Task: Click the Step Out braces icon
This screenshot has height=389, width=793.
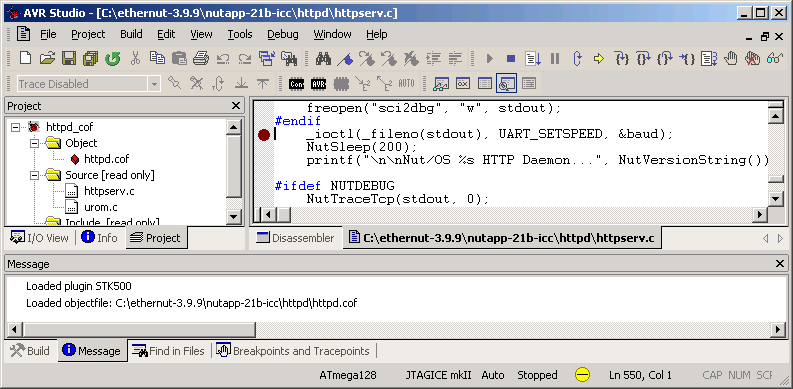Action: click(665, 59)
